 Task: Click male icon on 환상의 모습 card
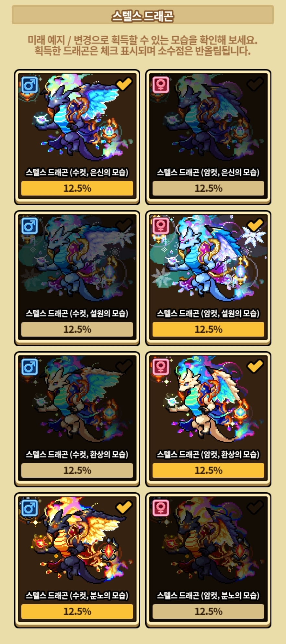click(x=30, y=367)
